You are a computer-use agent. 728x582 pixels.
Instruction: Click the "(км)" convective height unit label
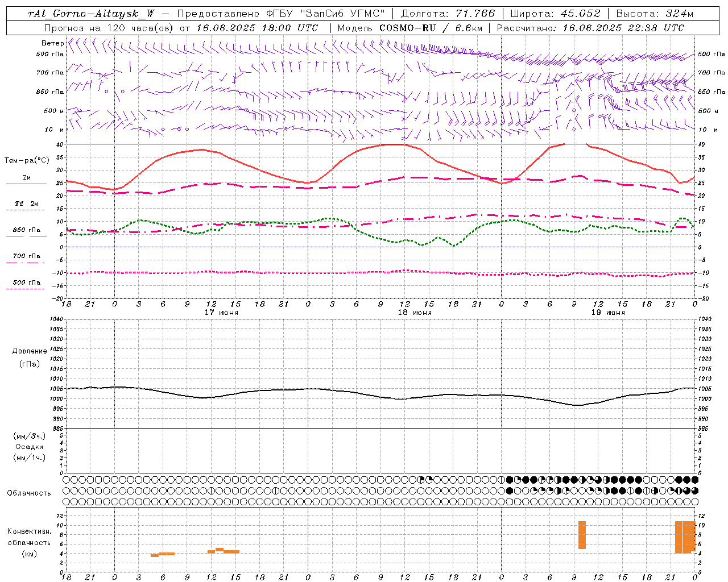pyautogui.click(x=30, y=554)
